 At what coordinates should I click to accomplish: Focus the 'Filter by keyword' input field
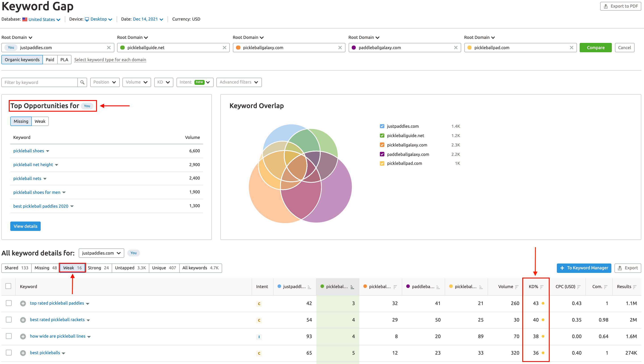tap(40, 82)
